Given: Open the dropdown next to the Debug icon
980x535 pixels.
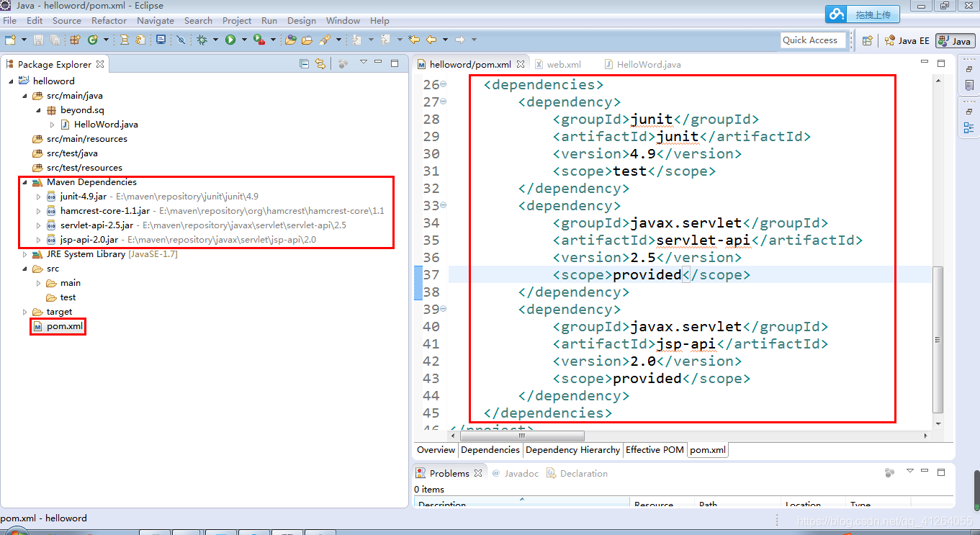Looking at the screenshot, I should [x=215, y=40].
